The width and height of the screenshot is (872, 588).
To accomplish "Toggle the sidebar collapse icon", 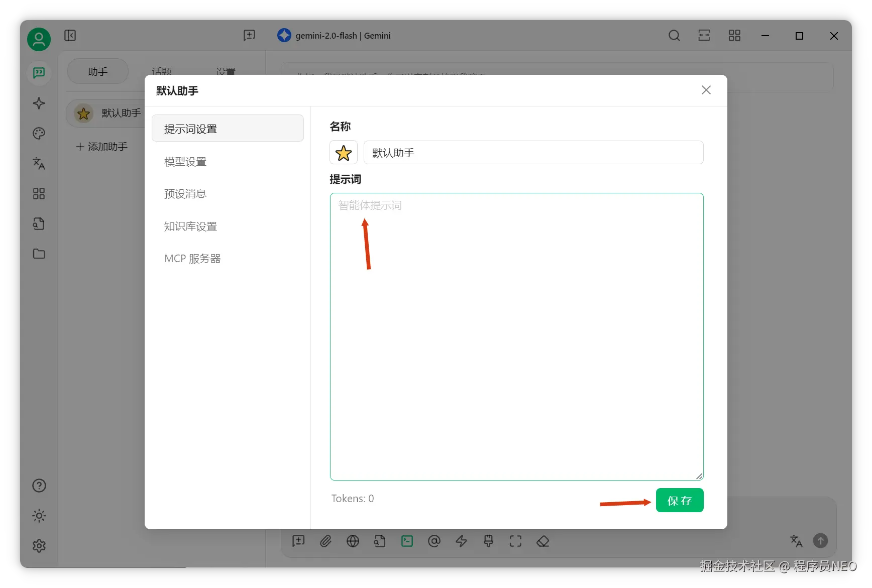I will click(70, 36).
